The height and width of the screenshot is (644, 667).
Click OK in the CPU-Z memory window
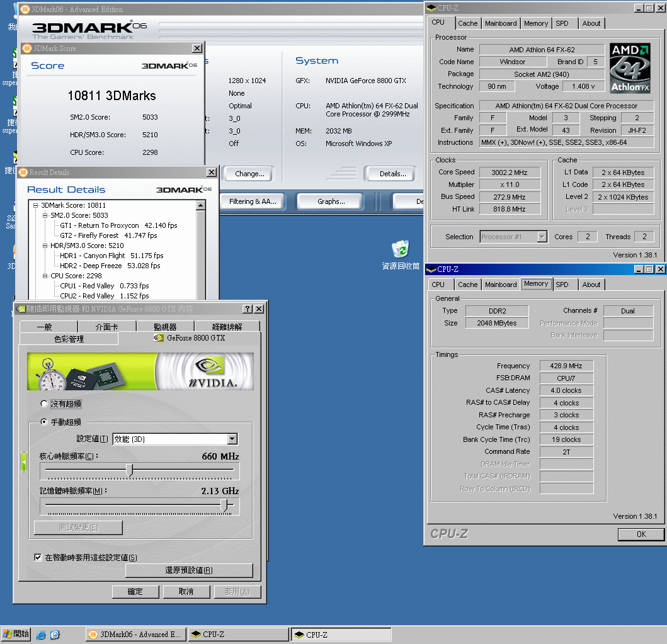tap(641, 534)
